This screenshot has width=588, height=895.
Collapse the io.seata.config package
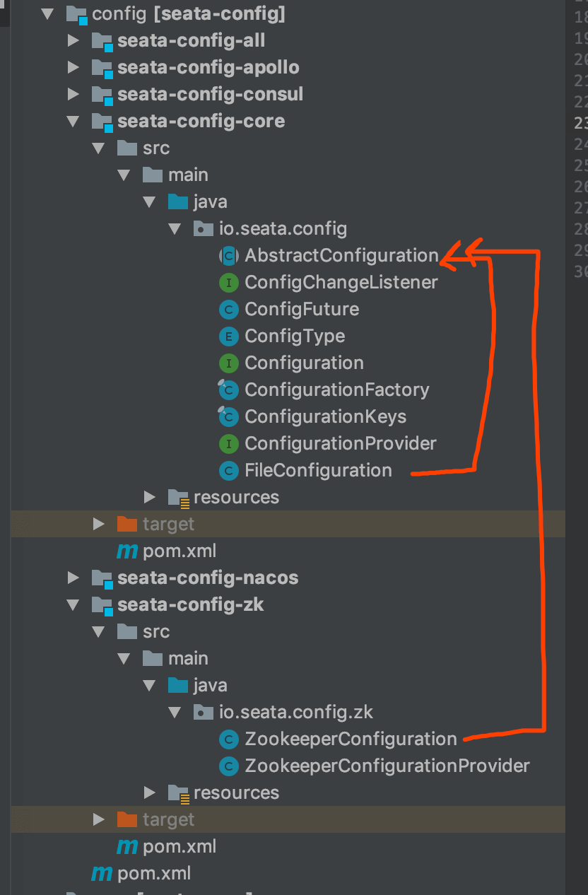(175, 229)
